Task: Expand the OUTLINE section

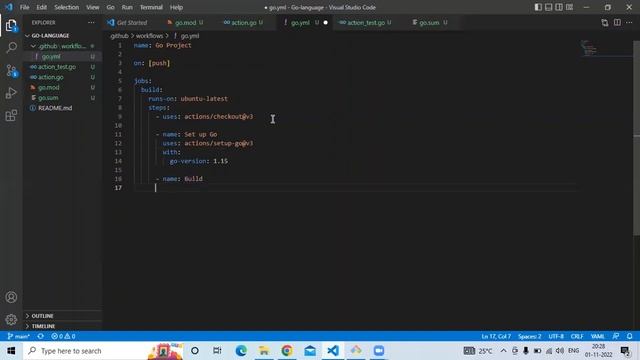Action: pyautogui.click(x=42, y=316)
